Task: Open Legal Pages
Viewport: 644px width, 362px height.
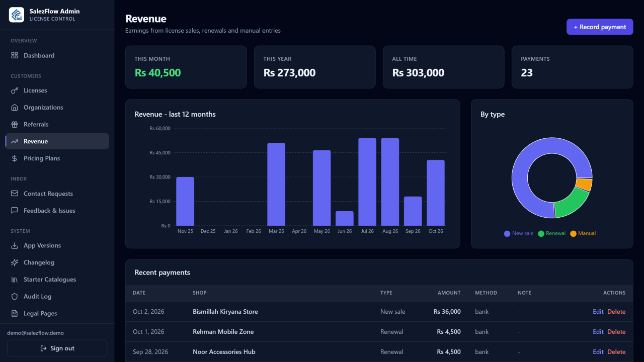Action: click(x=57, y=313)
